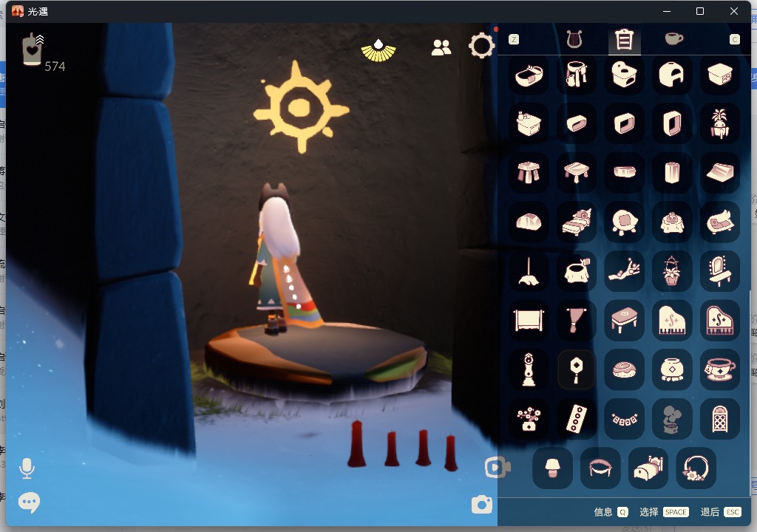The image size is (757, 532).
Task: Tap the winged light cape energy fan
Action: point(378,51)
